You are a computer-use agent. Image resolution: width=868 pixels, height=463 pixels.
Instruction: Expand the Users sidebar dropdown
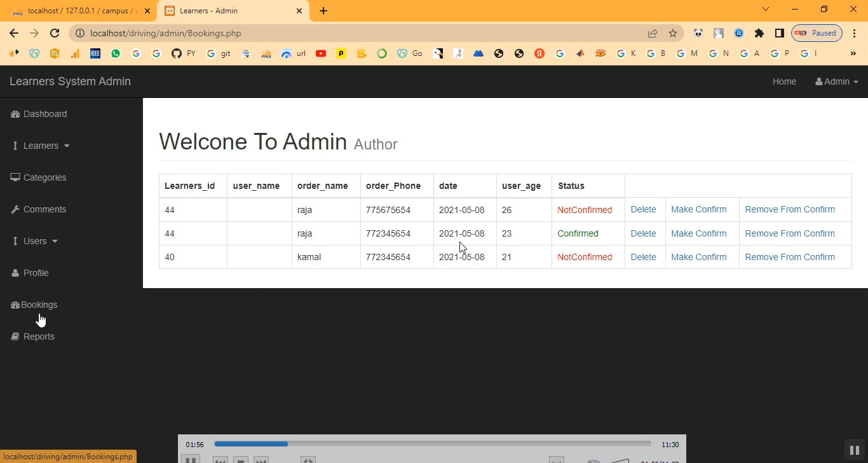tap(35, 241)
